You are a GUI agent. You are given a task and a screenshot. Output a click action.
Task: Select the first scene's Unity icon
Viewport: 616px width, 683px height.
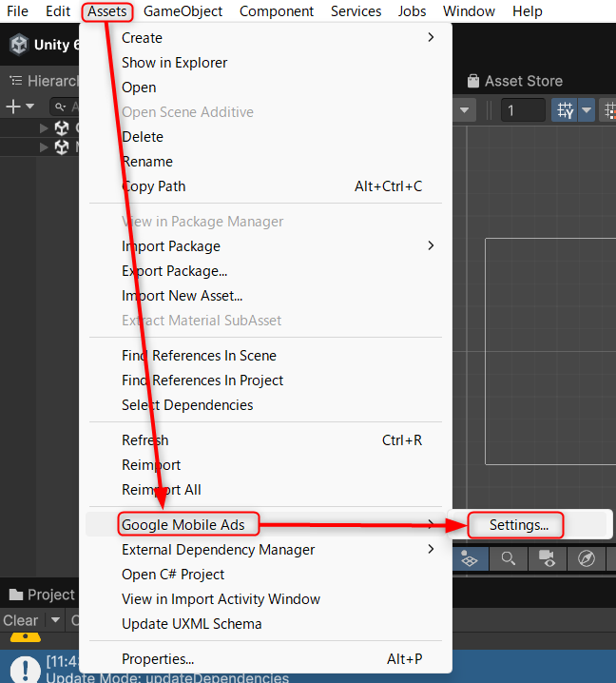(x=62, y=128)
